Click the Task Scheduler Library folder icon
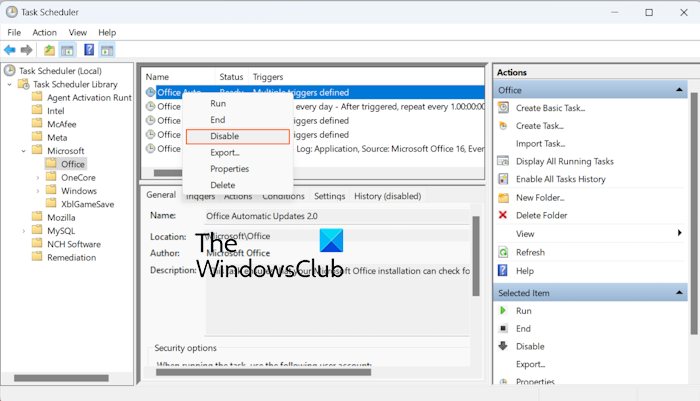700x401 pixels. (24, 84)
